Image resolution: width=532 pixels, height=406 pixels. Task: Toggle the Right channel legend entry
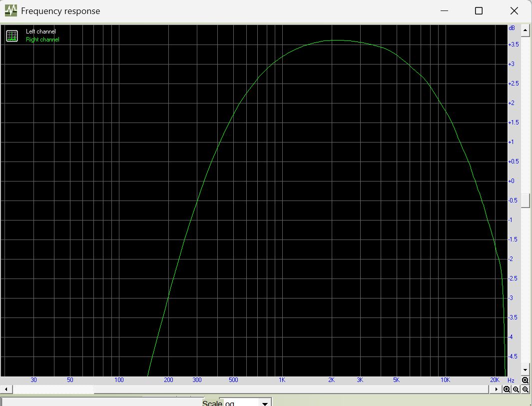42,39
